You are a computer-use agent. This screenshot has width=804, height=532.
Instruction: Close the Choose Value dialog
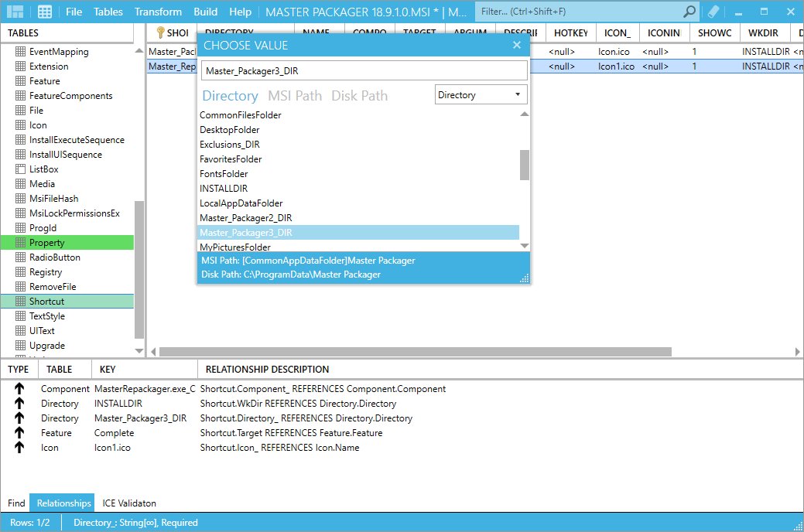(517, 45)
